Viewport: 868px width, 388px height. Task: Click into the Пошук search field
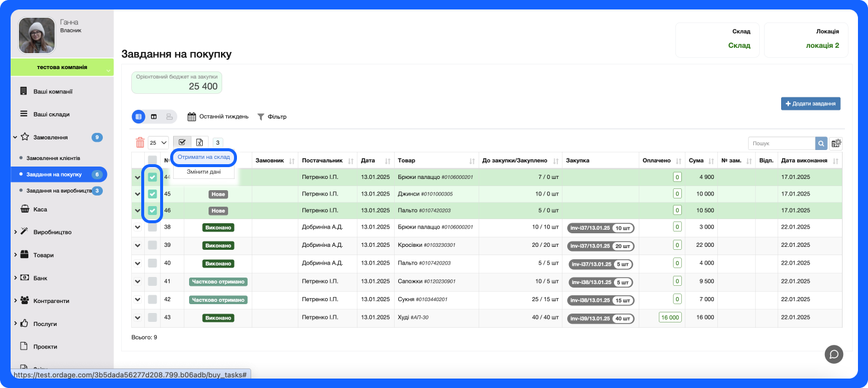tap(781, 144)
